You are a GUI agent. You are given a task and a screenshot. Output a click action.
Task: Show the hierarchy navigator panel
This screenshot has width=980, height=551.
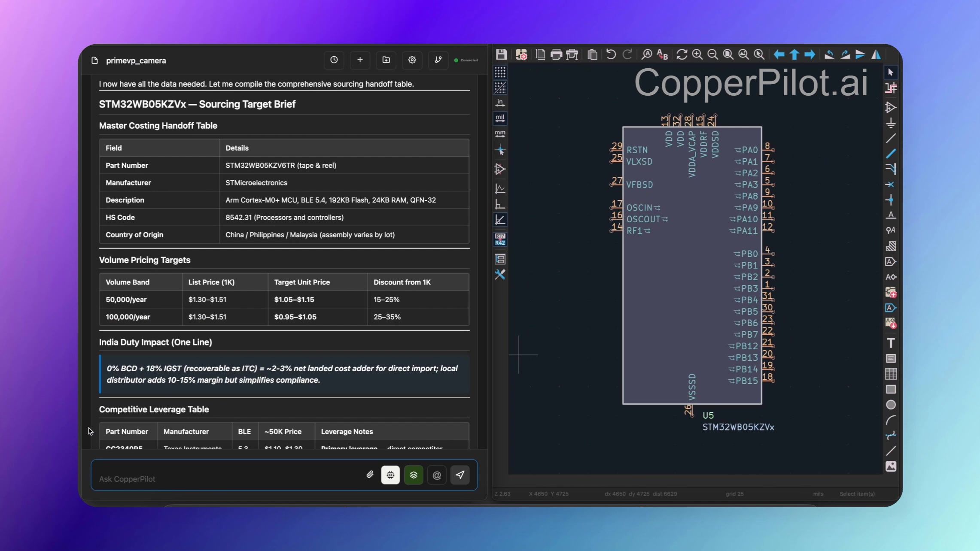pos(500,259)
